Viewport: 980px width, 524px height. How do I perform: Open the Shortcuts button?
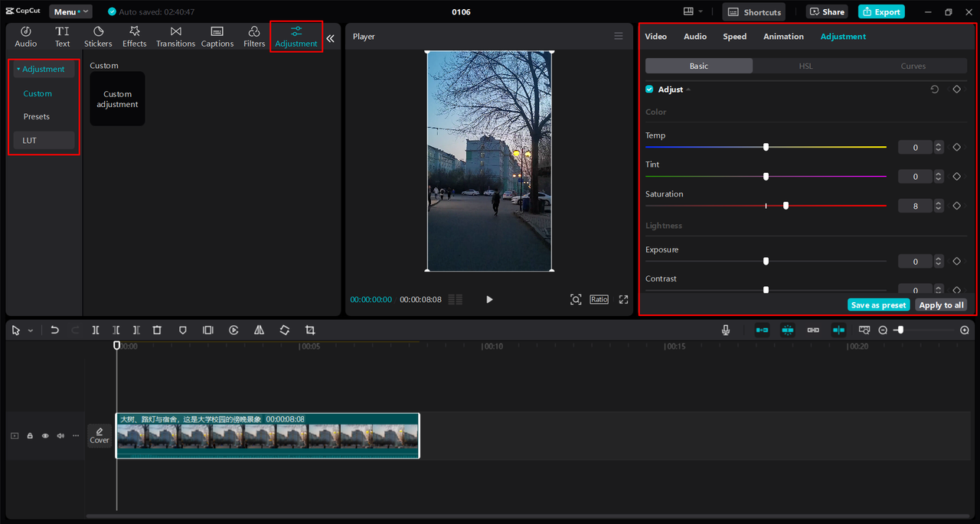coord(754,11)
